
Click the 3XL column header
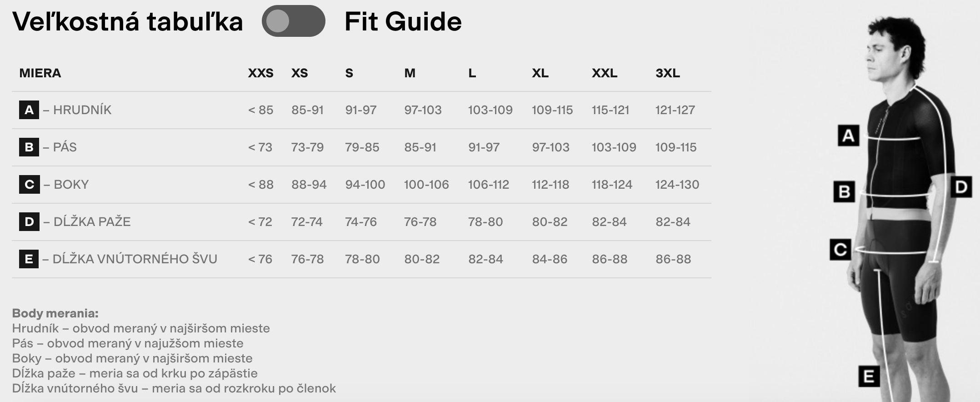(668, 73)
